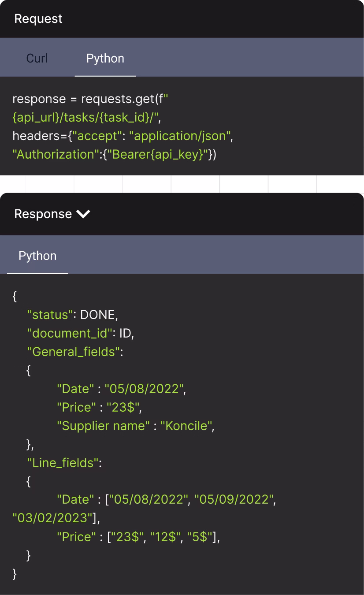
Task: Select the Python tab in Request panel
Action: point(105,58)
